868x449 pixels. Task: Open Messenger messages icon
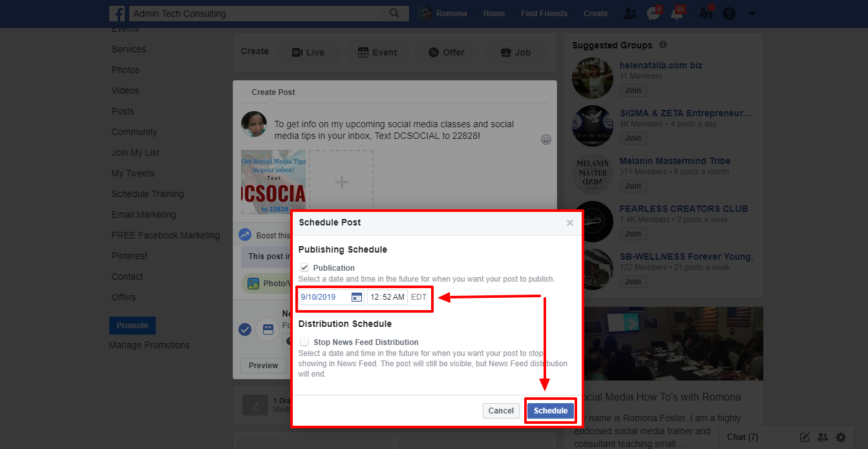pyautogui.click(x=653, y=14)
